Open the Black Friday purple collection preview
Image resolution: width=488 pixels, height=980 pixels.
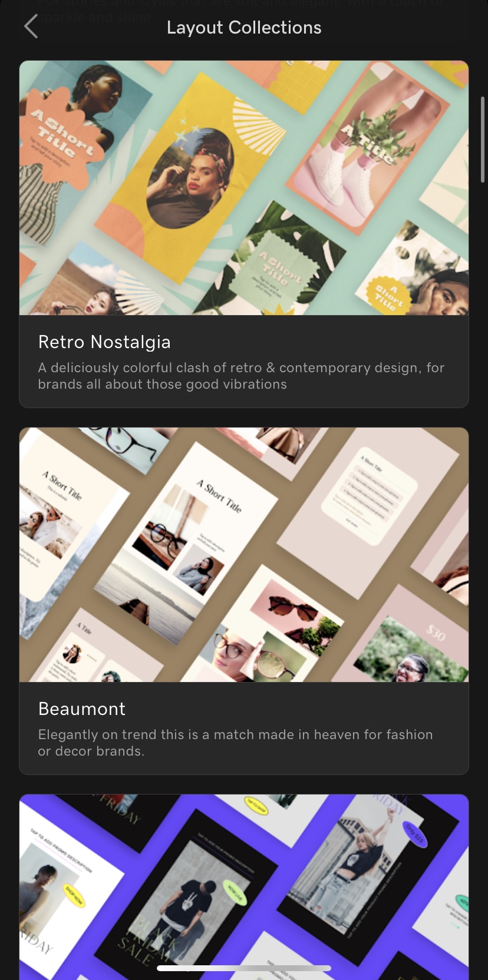click(x=244, y=887)
